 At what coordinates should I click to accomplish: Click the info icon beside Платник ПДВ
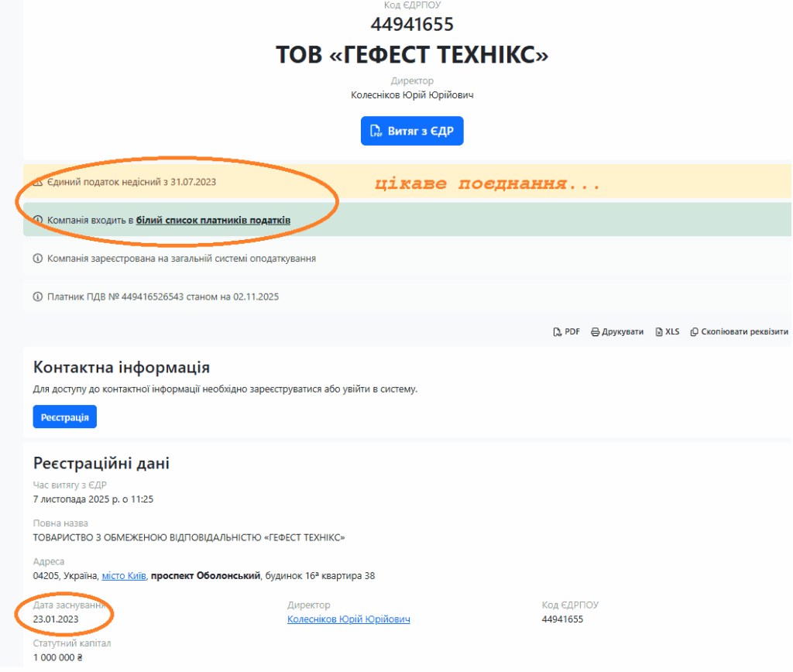tap(37, 297)
